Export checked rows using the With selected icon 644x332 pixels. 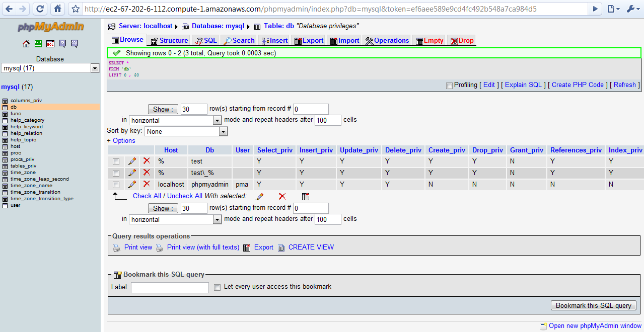point(306,196)
